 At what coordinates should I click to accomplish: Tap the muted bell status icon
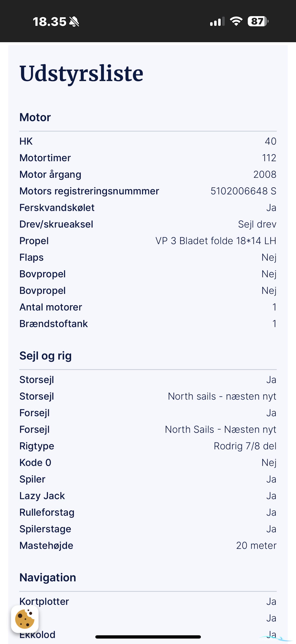(x=74, y=22)
